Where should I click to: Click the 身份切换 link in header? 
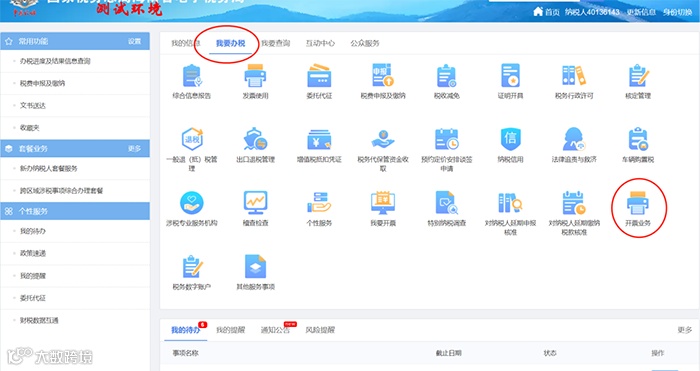coord(677,12)
